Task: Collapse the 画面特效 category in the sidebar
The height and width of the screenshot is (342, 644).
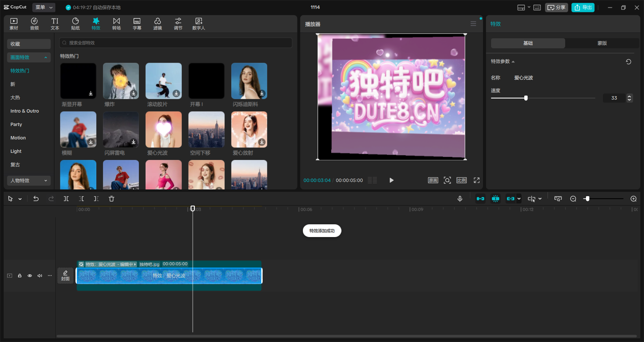Action: 46,57
